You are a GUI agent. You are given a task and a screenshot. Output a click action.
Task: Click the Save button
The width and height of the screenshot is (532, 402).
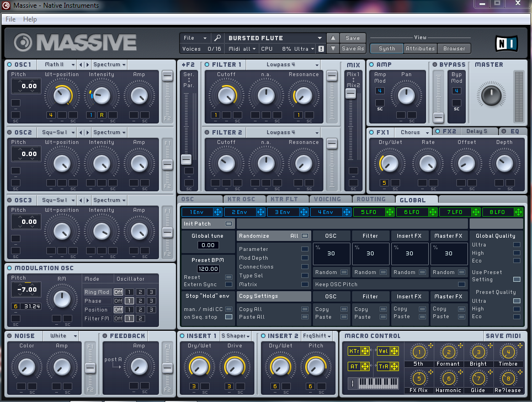click(353, 38)
